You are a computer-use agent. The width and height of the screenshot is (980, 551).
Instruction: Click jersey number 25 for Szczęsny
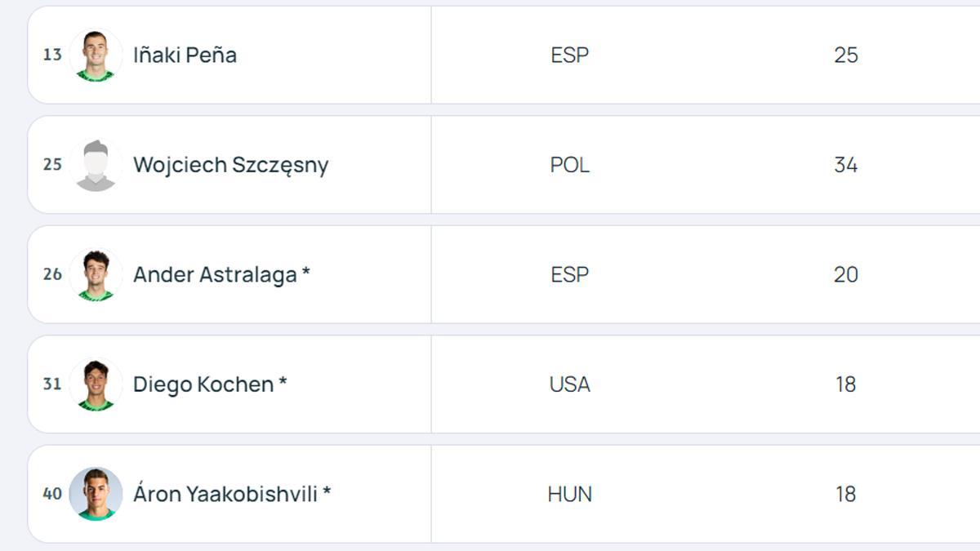click(52, 164)
